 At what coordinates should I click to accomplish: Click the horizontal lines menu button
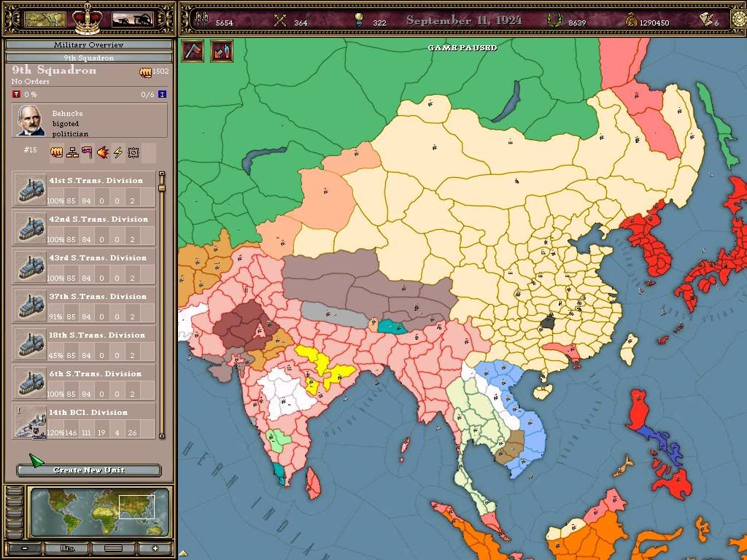112,548
